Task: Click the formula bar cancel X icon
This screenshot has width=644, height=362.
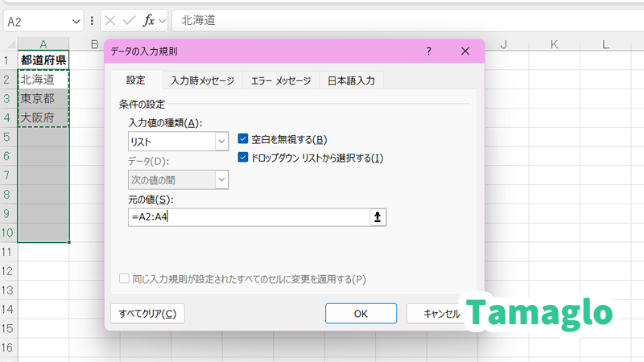Action: 110,20
